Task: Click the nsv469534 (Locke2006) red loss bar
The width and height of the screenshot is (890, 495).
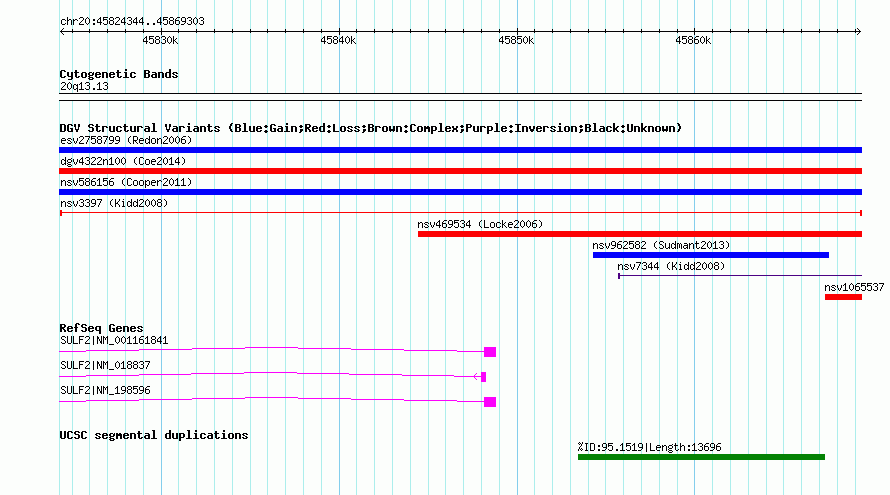Action: [640, 234]
